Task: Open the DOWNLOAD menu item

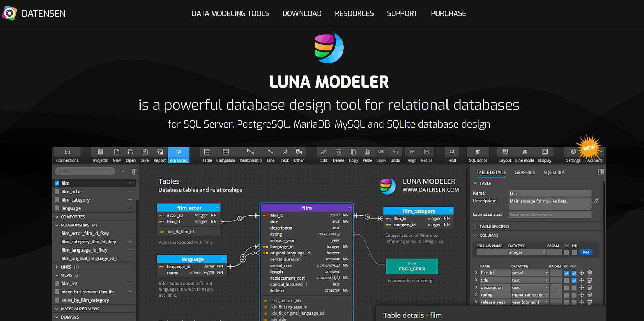Action: (x=302, y=13)
